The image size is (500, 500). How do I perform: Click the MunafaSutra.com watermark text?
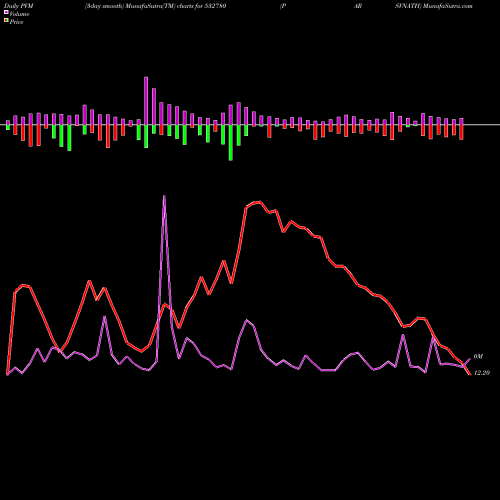(447, 6)
